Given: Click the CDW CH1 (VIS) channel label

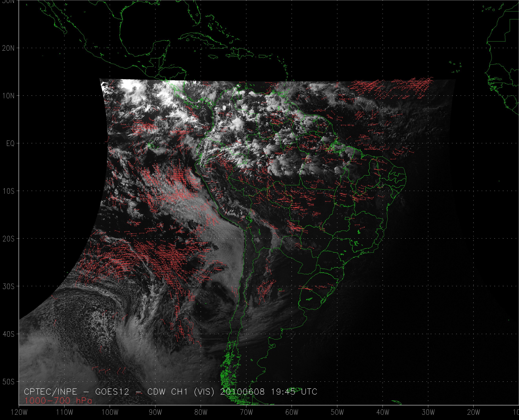Looking at the screenshot, I should tap(181, 392).
